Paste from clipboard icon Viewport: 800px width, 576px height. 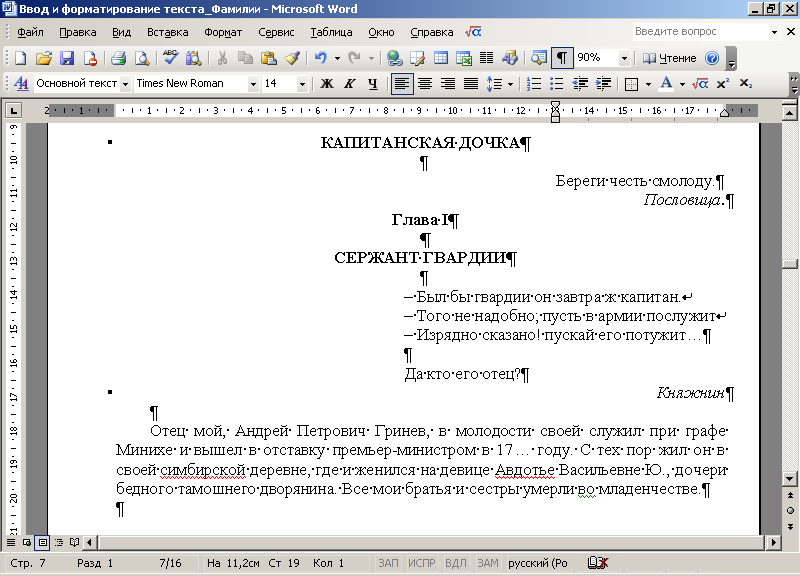coord(268,58)
